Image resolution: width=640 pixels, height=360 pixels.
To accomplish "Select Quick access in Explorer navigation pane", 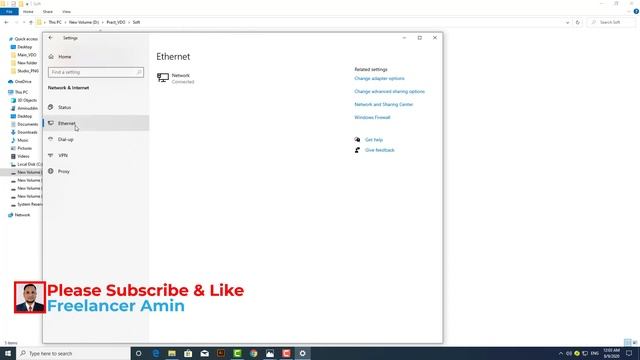I will pyautogui.click(x=26, y=39).
